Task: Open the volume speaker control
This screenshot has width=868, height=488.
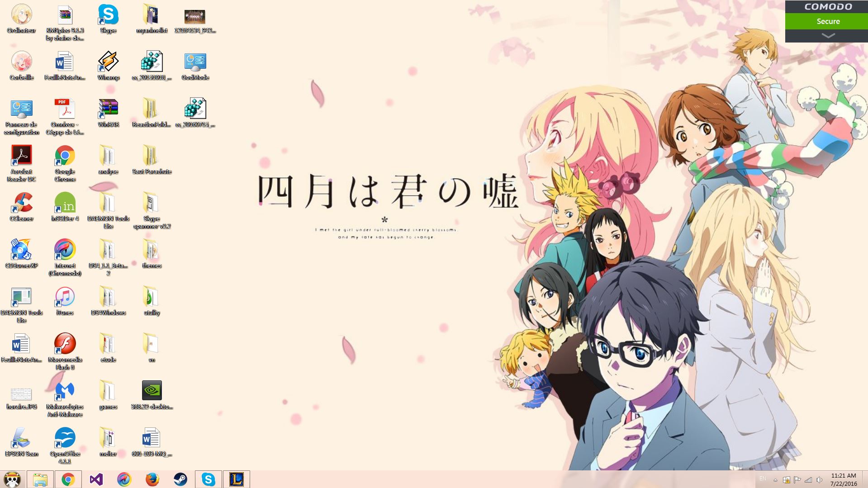Action: (x=819, y=480)
